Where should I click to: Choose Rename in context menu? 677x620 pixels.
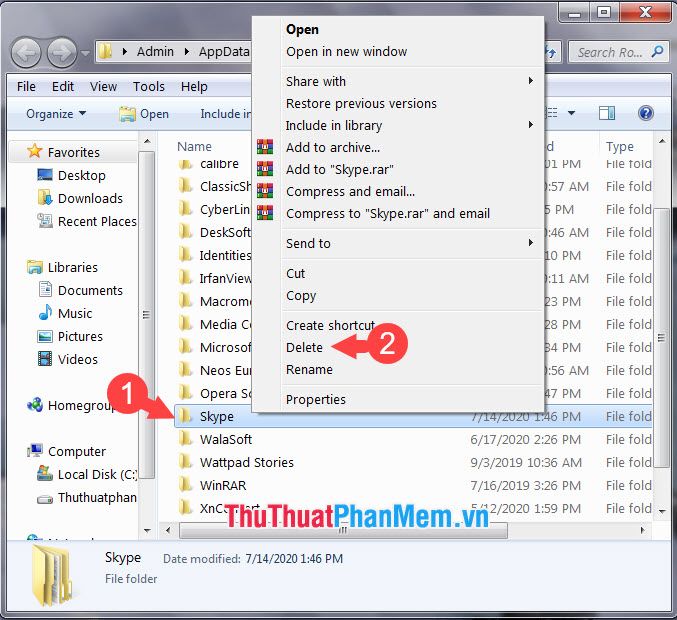click(x=309, y=370)
